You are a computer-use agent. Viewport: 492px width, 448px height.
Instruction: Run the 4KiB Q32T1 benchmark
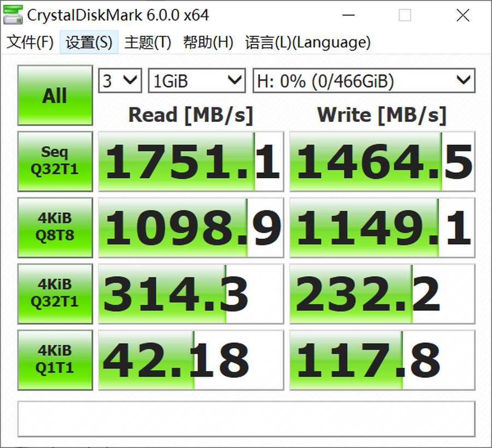tap(55, 294)
